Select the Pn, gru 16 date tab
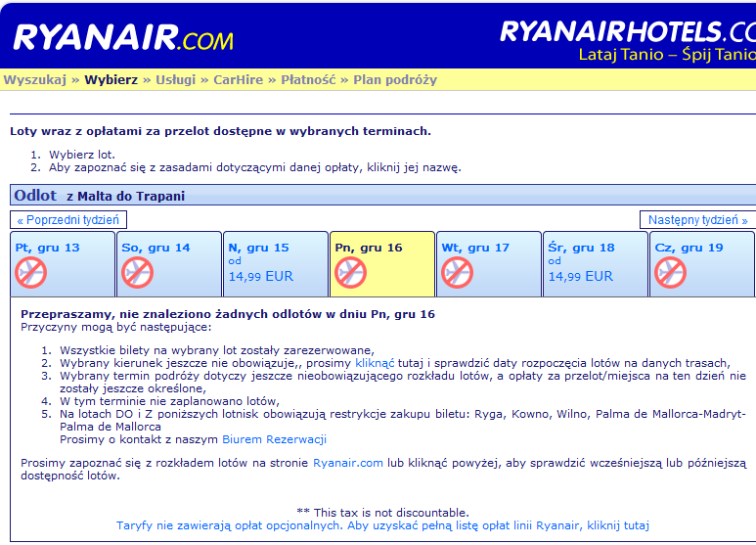Image resolution: width=756 pixels, height=545 pixels. click(x=382, y=264)
